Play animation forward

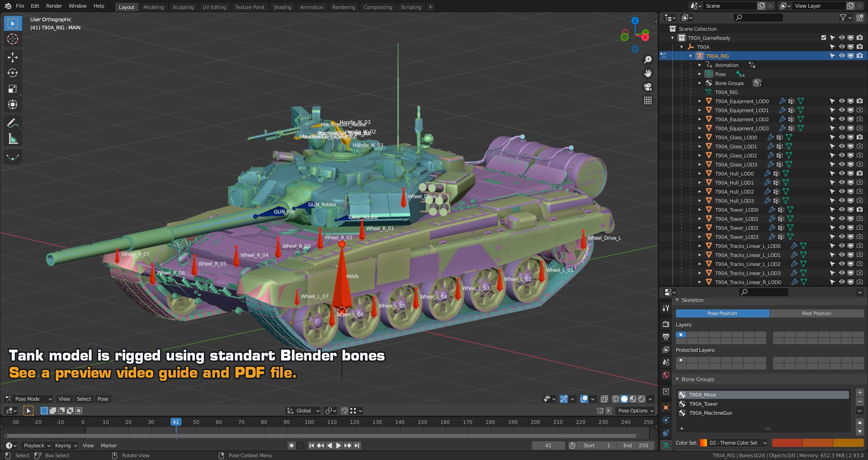pos(338,446)
